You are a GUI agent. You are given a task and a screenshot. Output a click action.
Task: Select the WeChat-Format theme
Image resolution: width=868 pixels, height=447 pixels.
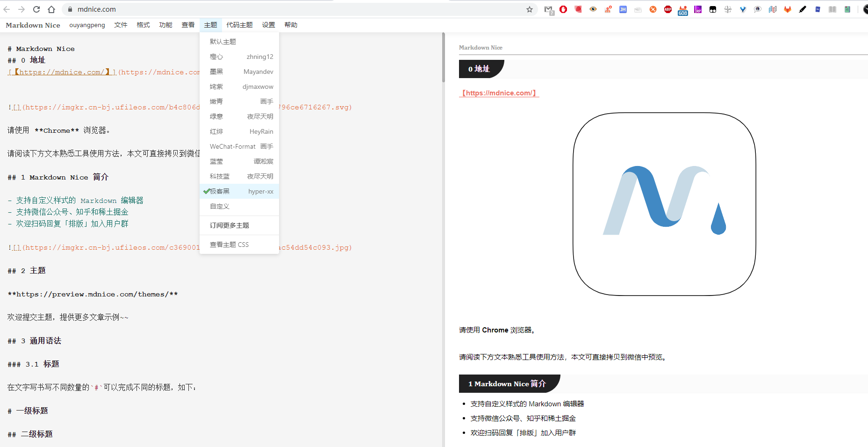click(239, 146)
